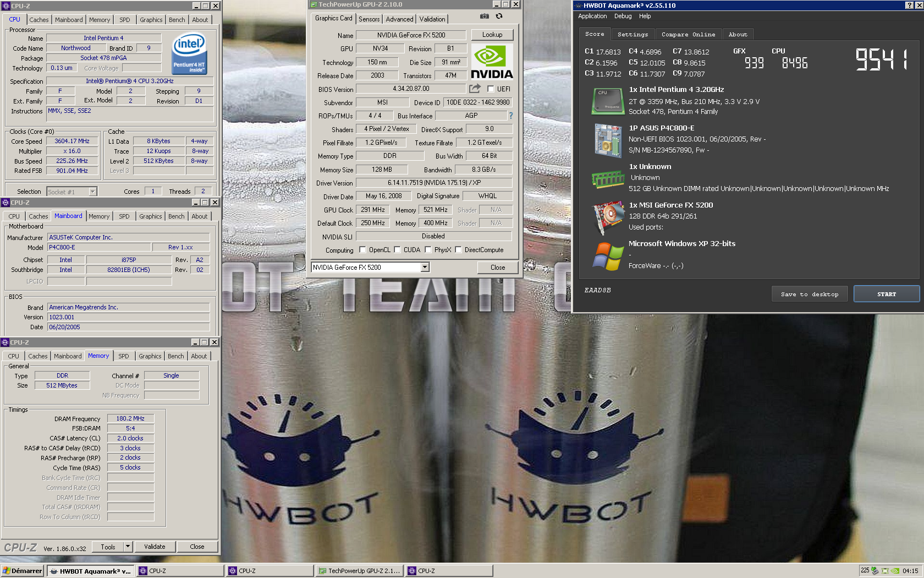Viewport: 924px width, 578px height.
Task: Take a GPU-Z screenshot with camera icon
Action: point(484,17)
